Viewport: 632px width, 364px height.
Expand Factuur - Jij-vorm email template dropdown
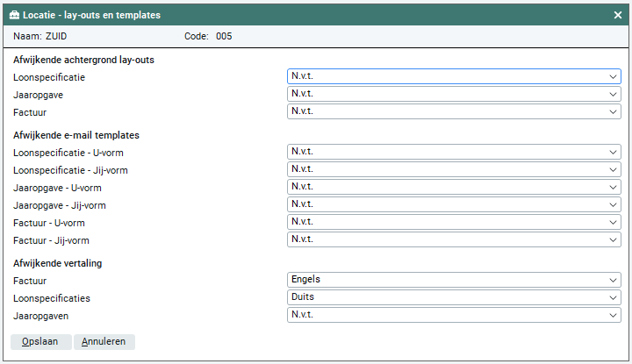pos(453,239)
